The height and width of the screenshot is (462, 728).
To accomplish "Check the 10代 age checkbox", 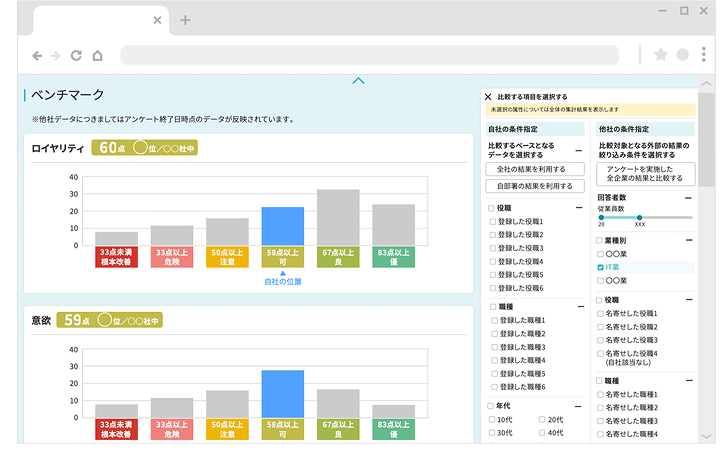I will click(x=492, y=419).
